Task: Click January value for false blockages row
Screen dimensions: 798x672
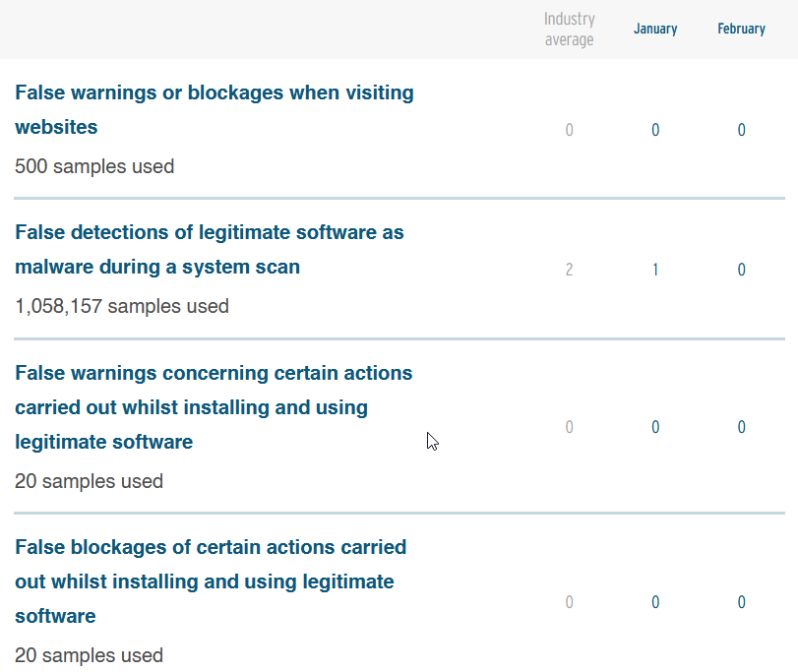Action: point(655,602)
